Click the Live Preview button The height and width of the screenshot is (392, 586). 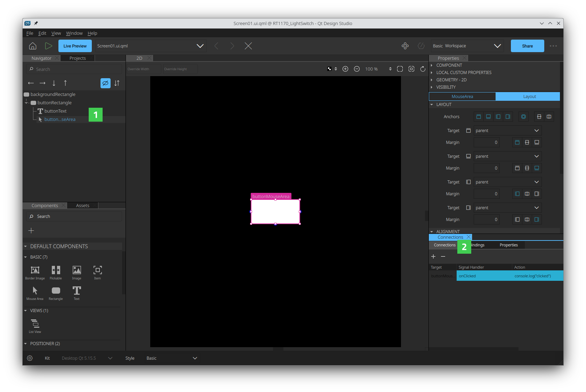(75, 46)
